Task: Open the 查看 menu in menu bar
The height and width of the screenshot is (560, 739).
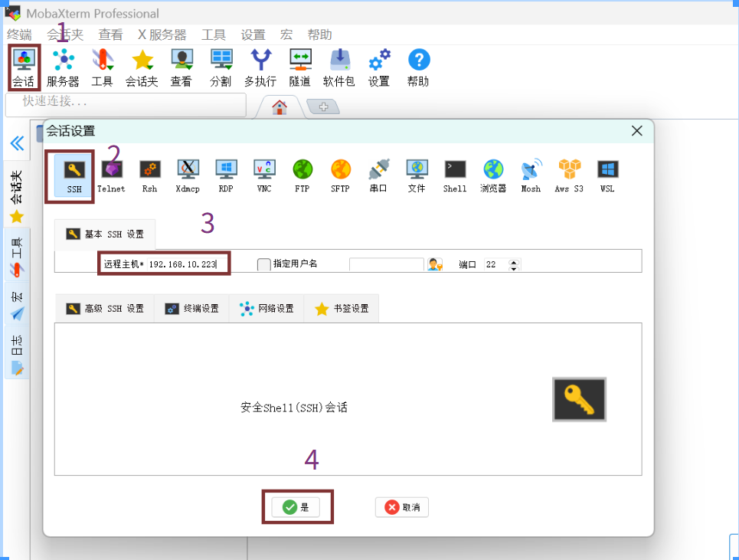Action: tap(110, 35)
